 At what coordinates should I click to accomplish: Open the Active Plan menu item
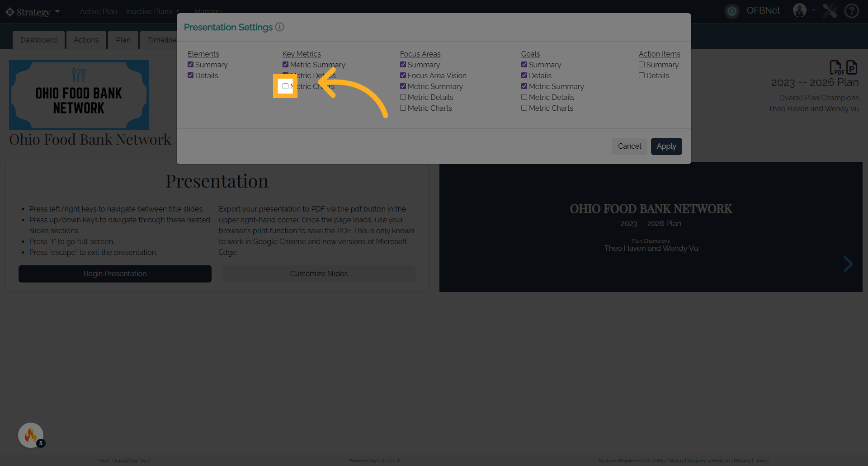99,11
